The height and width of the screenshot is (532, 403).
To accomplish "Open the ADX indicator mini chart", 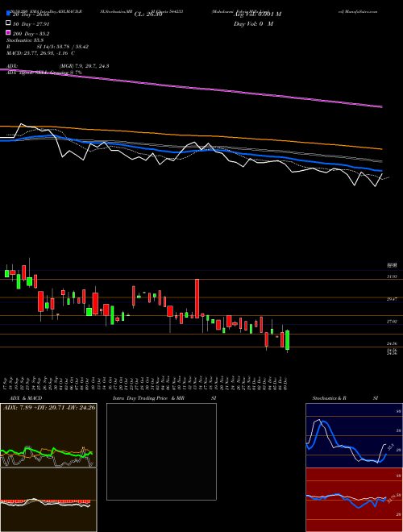I will point(48,435).
